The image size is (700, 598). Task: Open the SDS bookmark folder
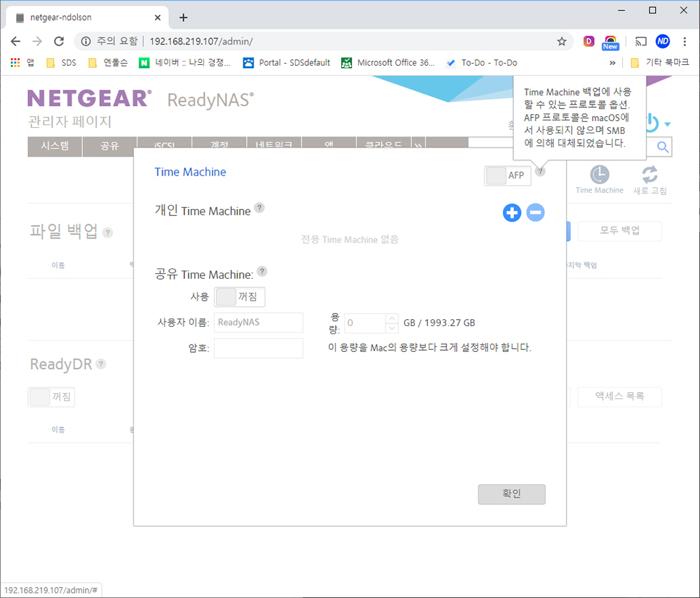(x=62, y=62)
